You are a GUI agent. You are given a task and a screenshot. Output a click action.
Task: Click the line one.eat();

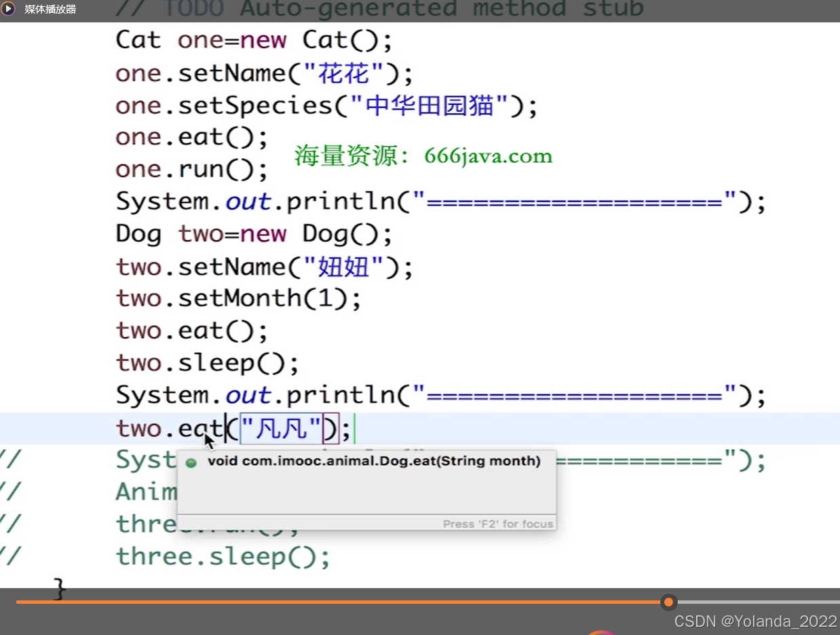pos(192,137)
